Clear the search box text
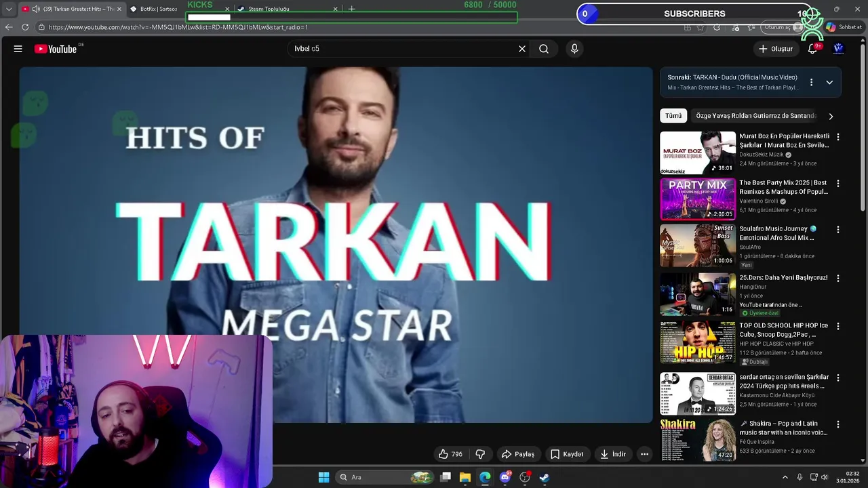868x488 pixels. tap(522, 49)
